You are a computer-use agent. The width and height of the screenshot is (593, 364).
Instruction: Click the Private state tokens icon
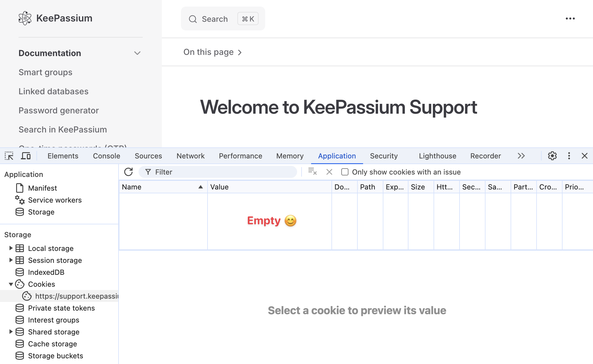[x=20, y=308]
